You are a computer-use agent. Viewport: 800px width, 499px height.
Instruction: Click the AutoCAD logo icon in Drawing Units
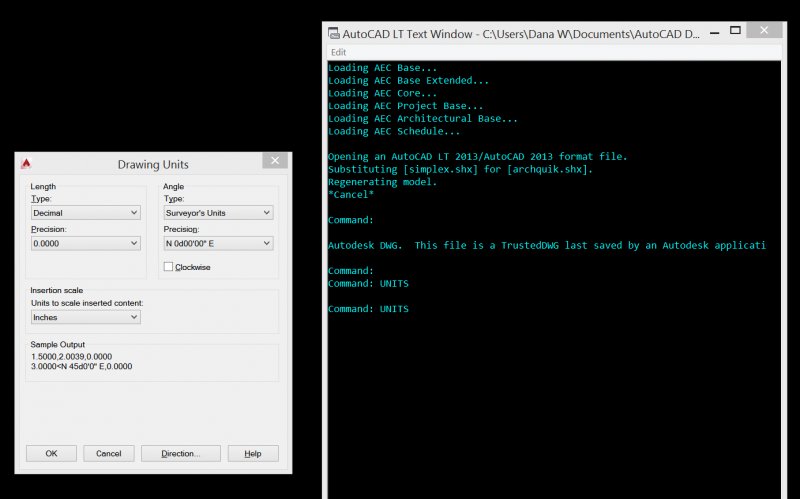coord(26,163)
